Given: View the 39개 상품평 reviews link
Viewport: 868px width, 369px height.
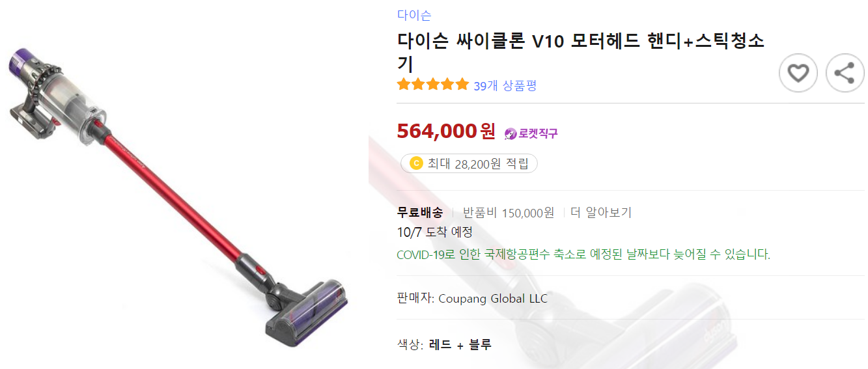Looking at the screenshot, I should [x=505, y=85].
